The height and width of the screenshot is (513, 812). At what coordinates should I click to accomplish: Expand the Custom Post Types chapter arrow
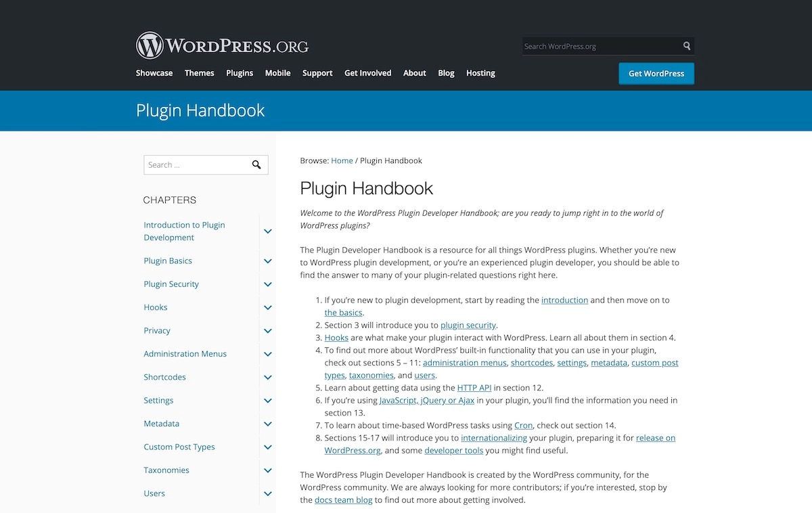pos(268,447)
